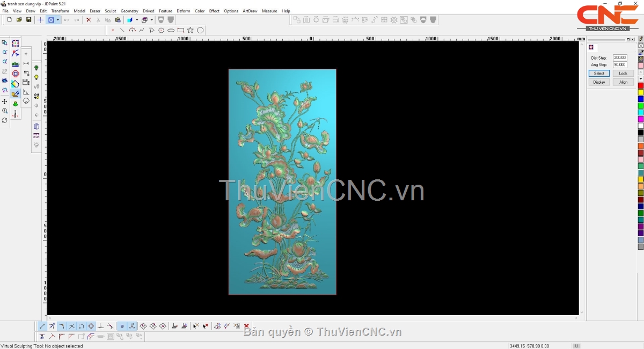Select the large circle drawing tool
The image size is (644, 349).
(200, 30)
